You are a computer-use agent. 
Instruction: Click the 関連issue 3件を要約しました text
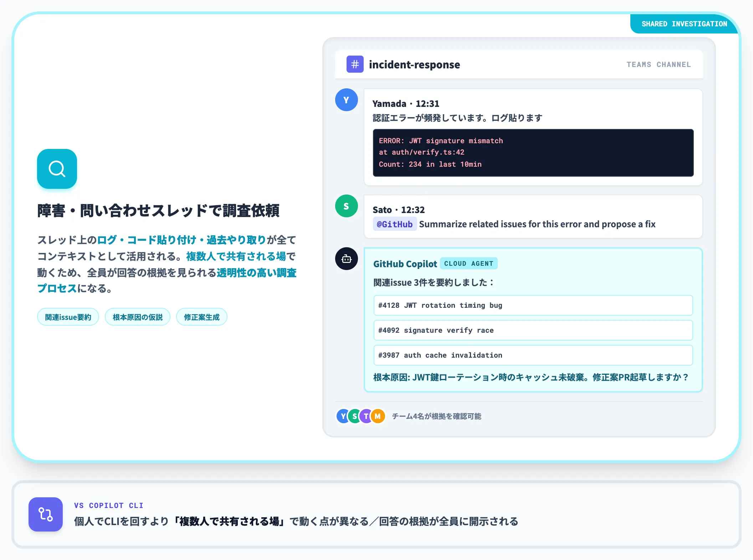(x=434, y=282)
